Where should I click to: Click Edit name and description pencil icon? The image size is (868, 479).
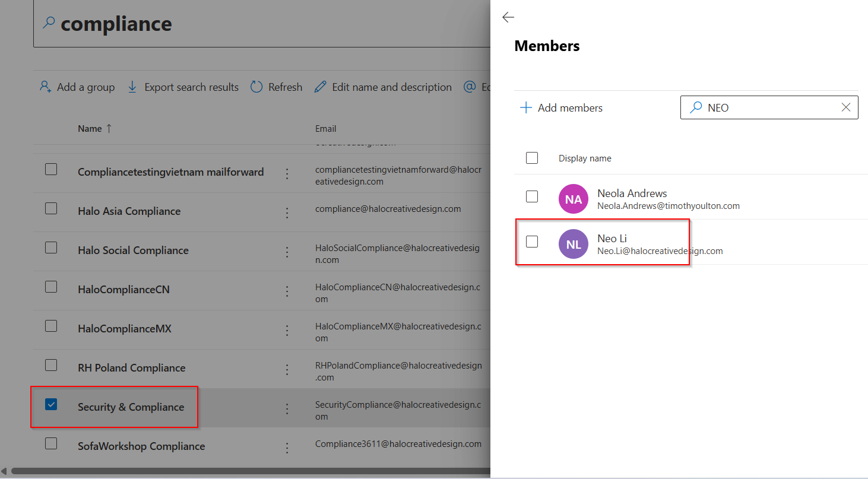coord(321,87)
